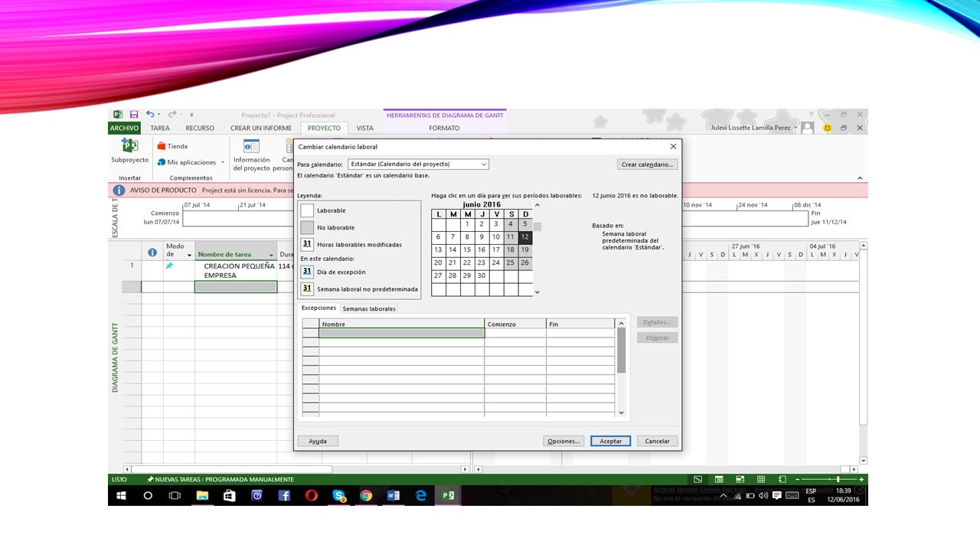Open the FORMATO ribbon tab
This screenshot has height=551, width=980.
444,128
